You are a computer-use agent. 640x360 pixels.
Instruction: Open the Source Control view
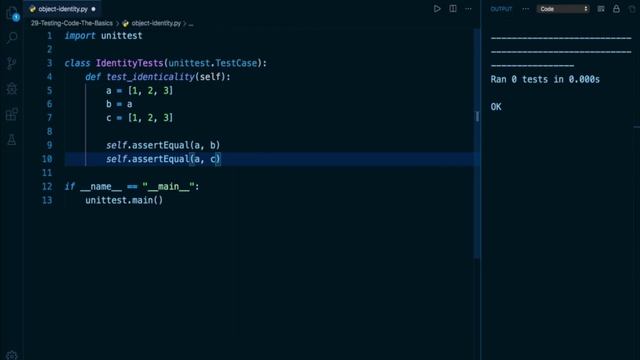click(12, 63)
